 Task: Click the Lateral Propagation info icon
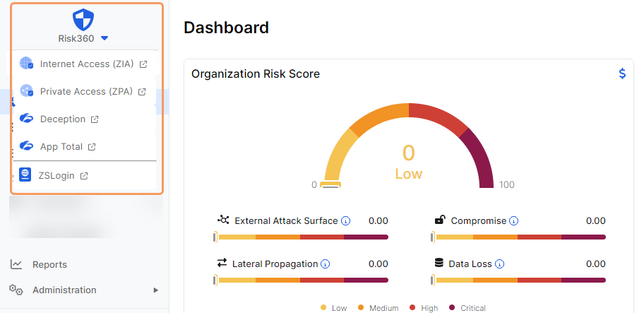pos(326,264)
